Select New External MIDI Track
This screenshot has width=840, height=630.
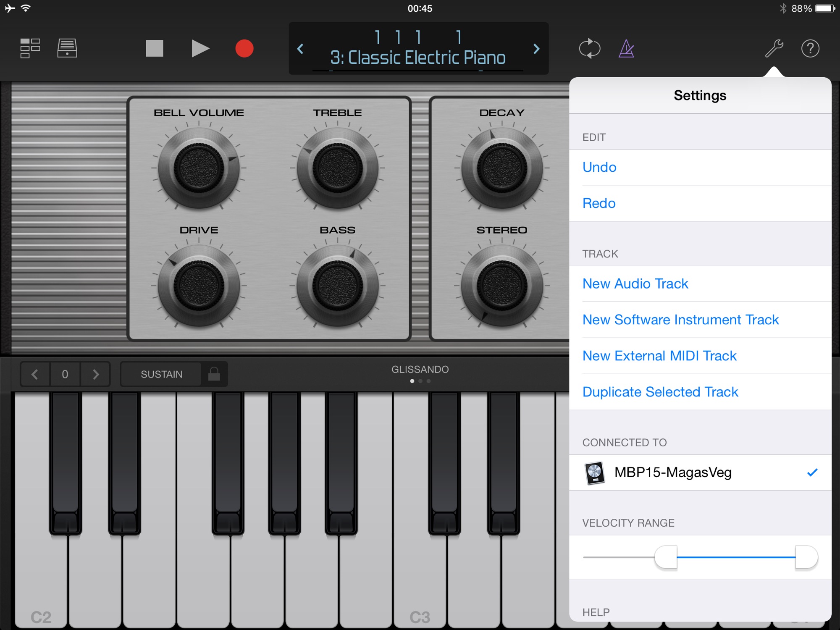point(700,356)
